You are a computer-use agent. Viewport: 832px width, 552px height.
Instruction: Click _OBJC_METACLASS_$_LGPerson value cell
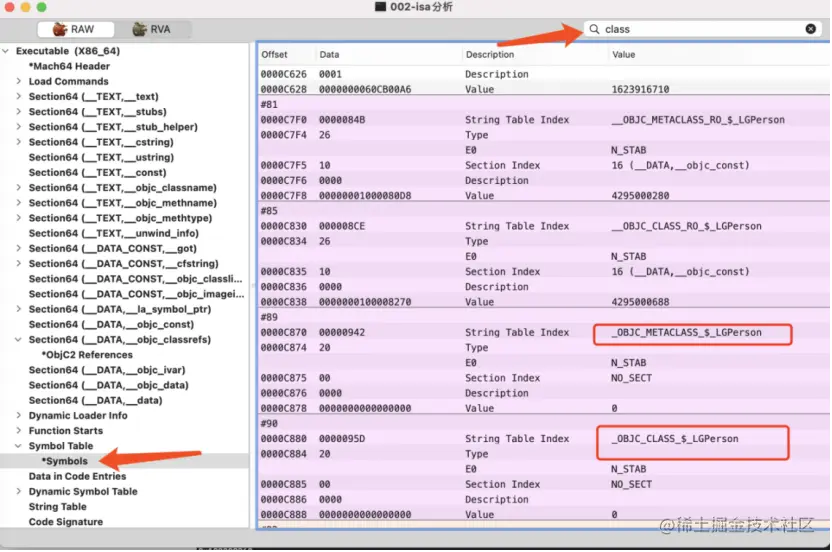pos(686,333)
